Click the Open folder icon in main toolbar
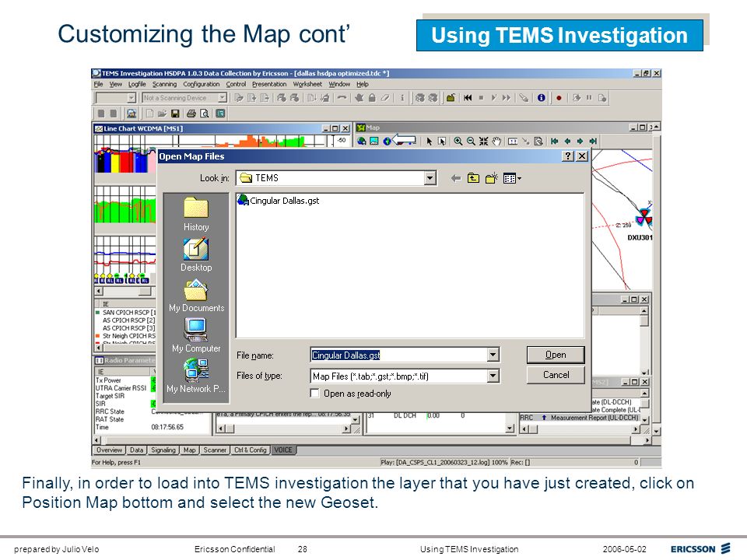This screenshot has height=560, width=747. [x=162, y=114]
